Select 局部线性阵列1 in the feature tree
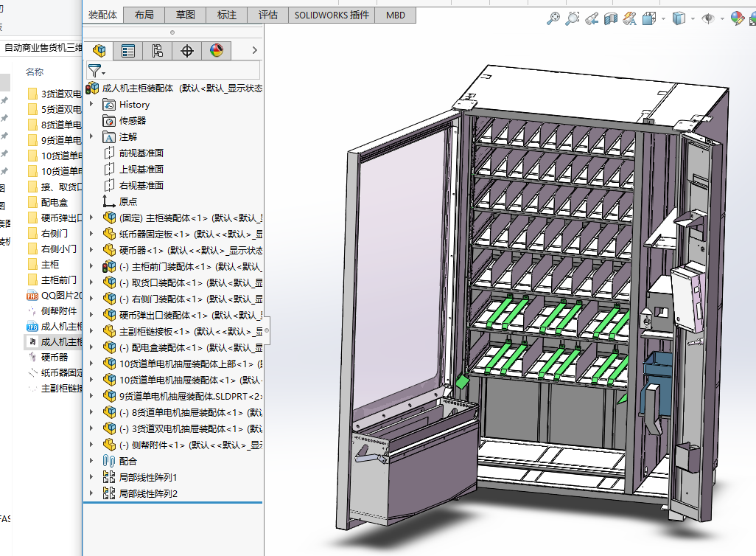This screenshot has width=756, height=556. (148, 477)
